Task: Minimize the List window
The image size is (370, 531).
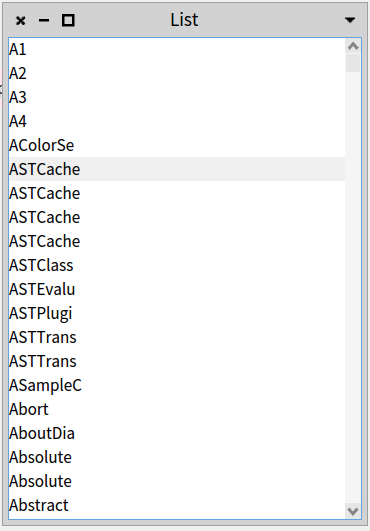Action: (44, 21)
